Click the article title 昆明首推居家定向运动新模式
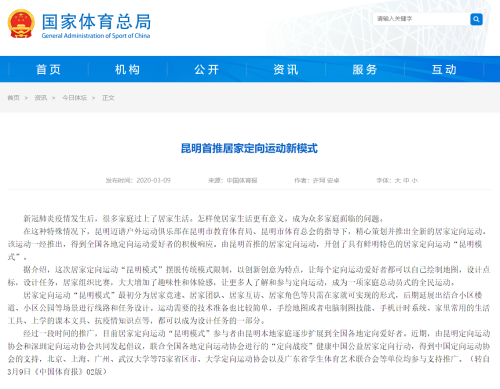Screen dimensions: 500x389 249,148
